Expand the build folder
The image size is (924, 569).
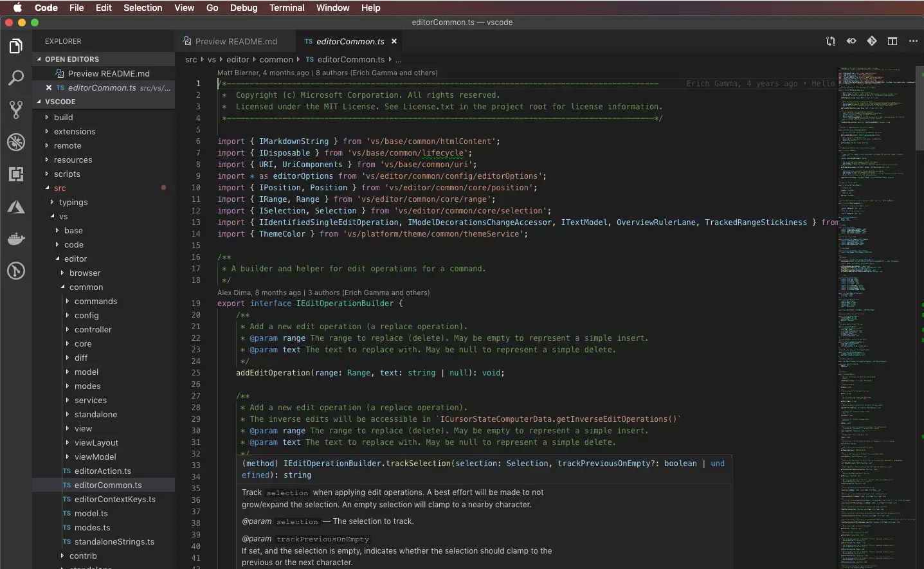tap(63, 118)
